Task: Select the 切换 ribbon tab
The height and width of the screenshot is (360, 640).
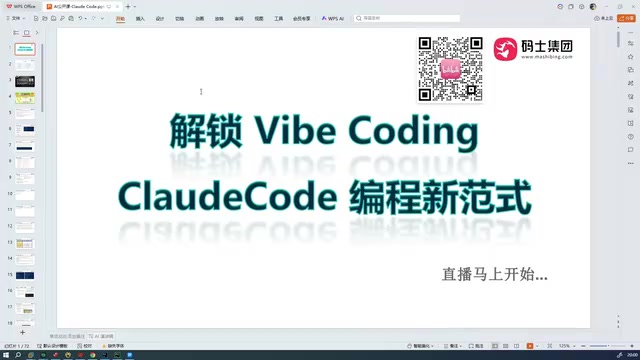Action: (179, 19)
